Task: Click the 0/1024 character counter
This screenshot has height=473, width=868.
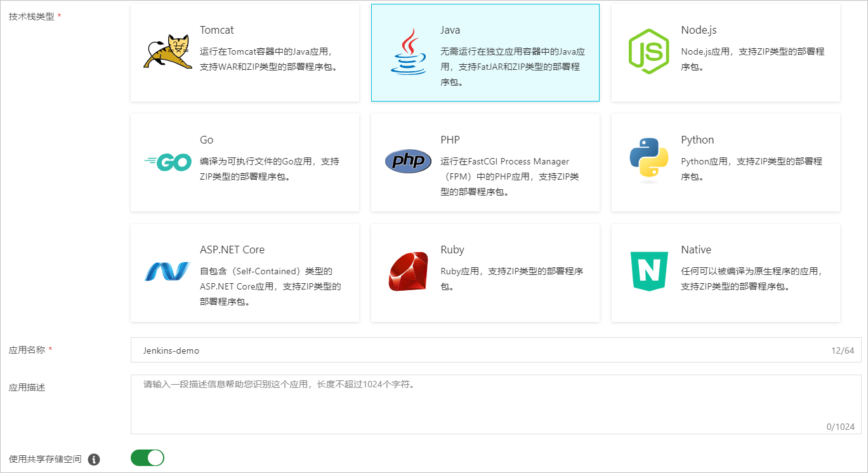Action: pos(840,427)
